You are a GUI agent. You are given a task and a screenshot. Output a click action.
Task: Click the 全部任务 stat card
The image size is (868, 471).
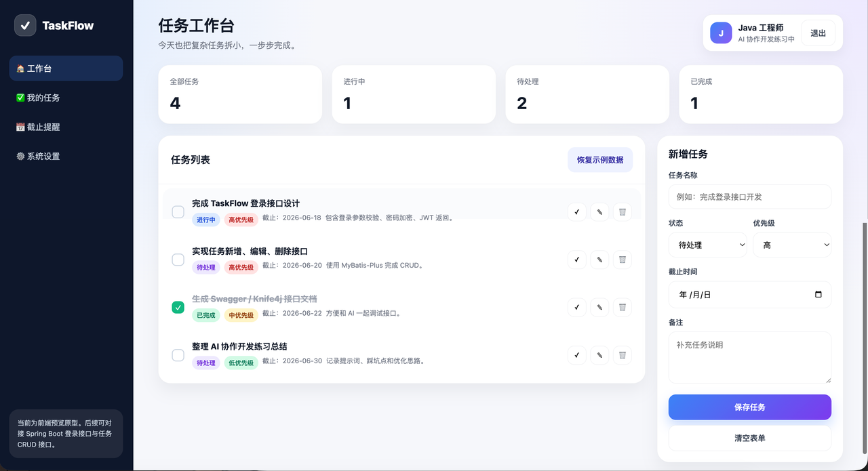tap(240, 94)
